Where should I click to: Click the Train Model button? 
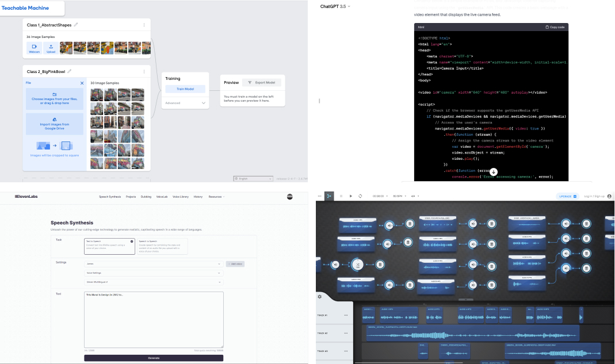pos(185,89)
